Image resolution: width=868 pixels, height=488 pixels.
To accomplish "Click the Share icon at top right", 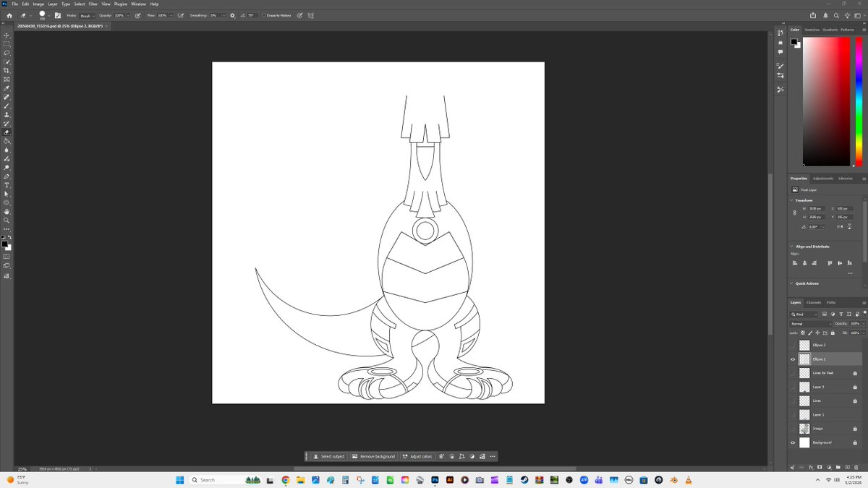I will tap(814, 15).
